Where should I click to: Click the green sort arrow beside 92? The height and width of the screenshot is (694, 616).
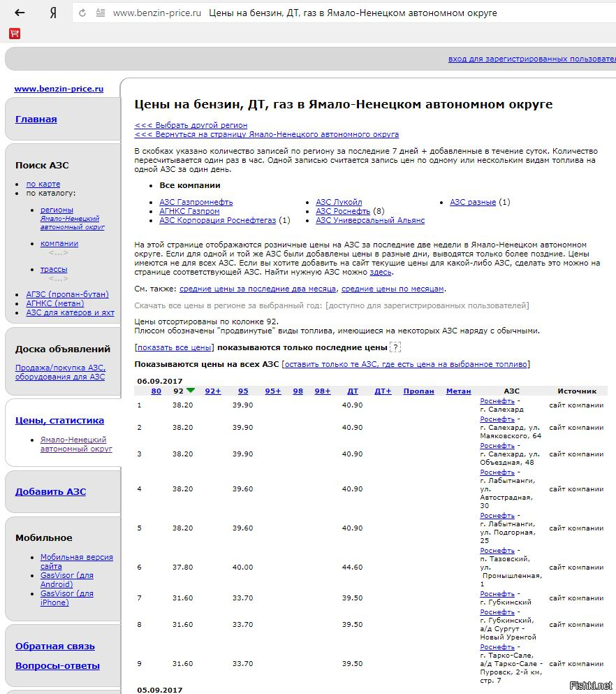coord(191,391)
